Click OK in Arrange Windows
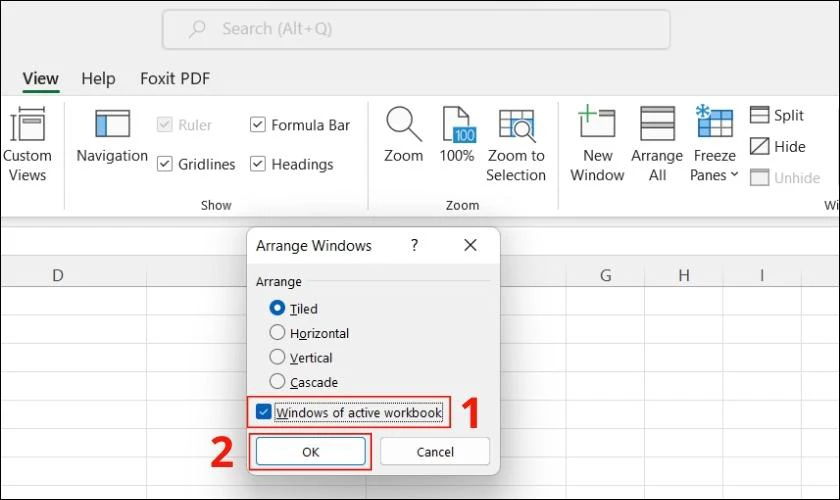Screen dimensions: 840x500 point(311,452)
